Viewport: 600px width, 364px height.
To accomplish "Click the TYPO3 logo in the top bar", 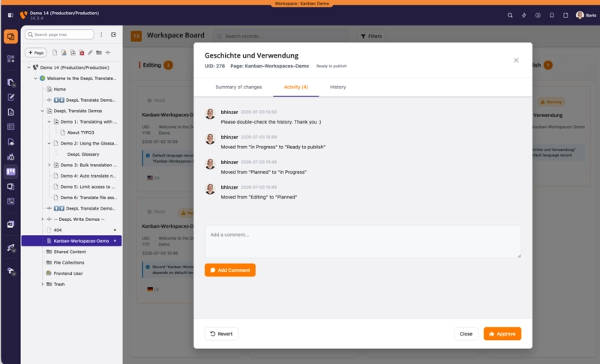I will 24,15.
